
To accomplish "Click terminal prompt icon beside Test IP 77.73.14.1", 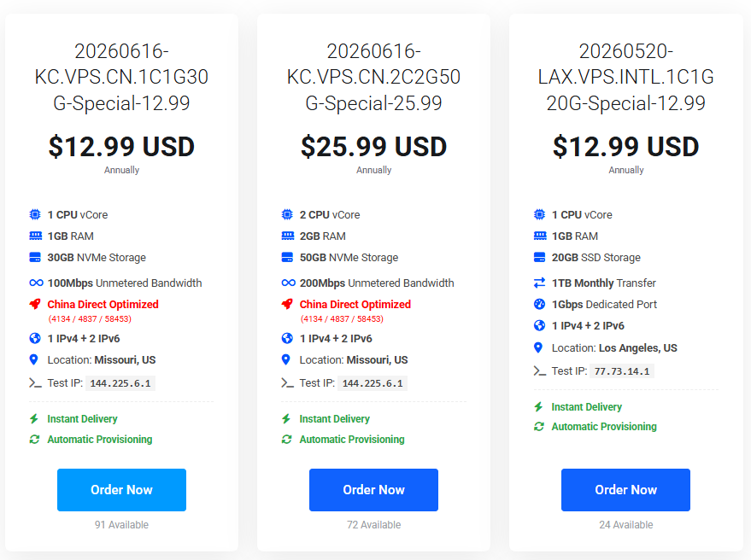I will [x=540, y=371].
